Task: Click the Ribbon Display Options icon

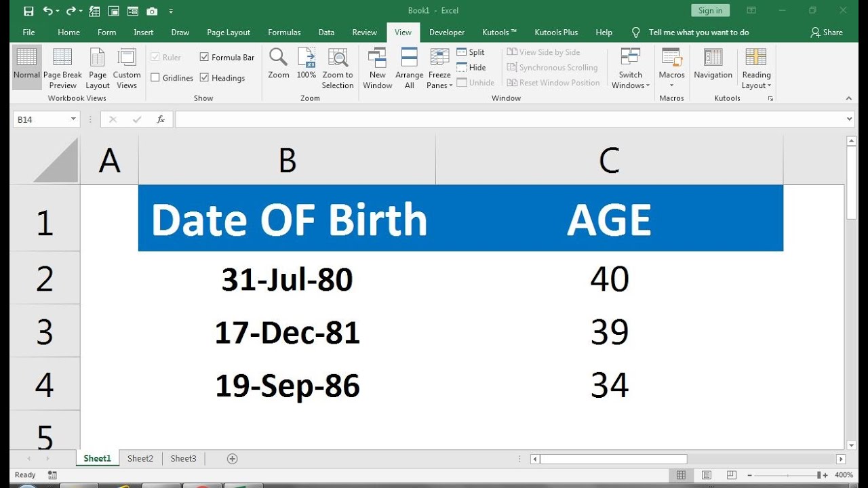Action: 751,10
